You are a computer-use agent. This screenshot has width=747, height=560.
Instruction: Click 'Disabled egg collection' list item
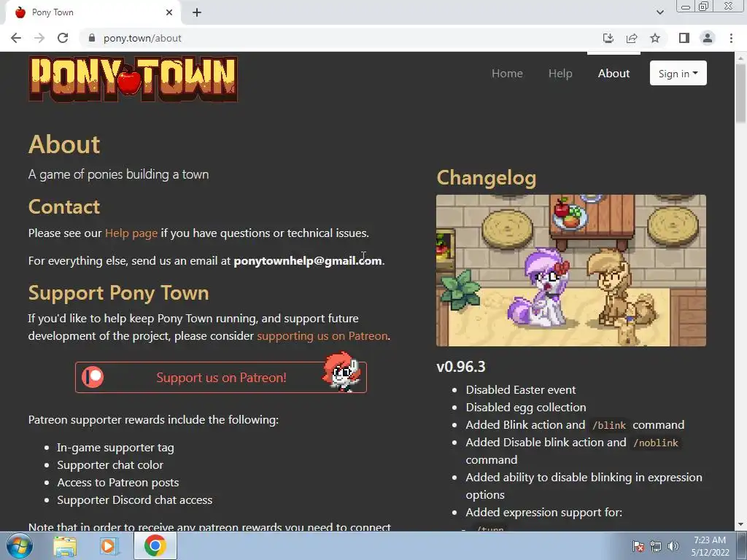(x=526, y=407)
